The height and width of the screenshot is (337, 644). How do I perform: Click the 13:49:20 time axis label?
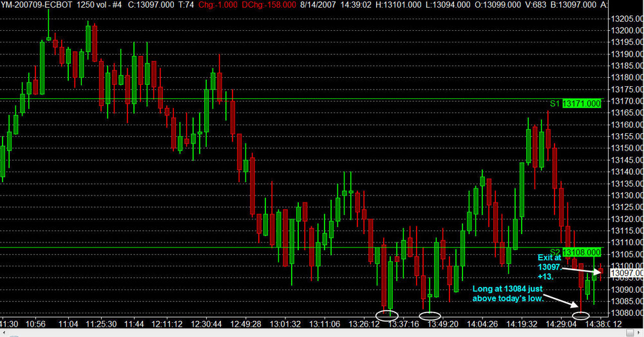pyautogui.click(x=443, y=324)
